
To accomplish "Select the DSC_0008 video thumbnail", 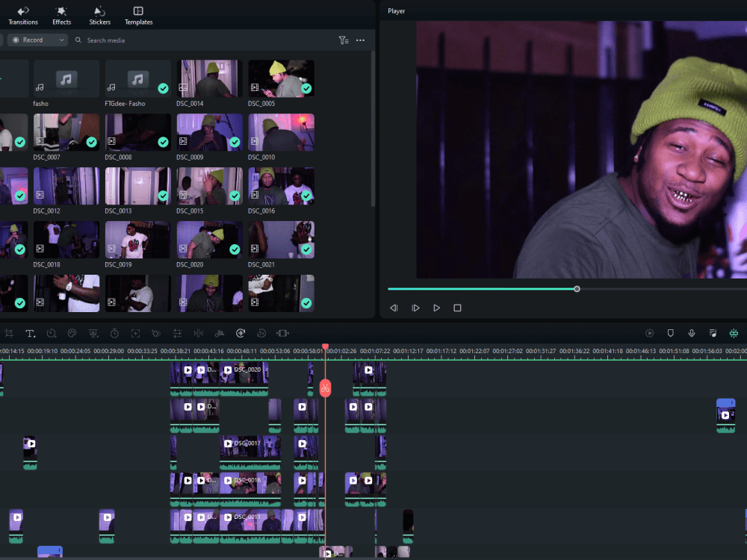I will tap(137, 132).
